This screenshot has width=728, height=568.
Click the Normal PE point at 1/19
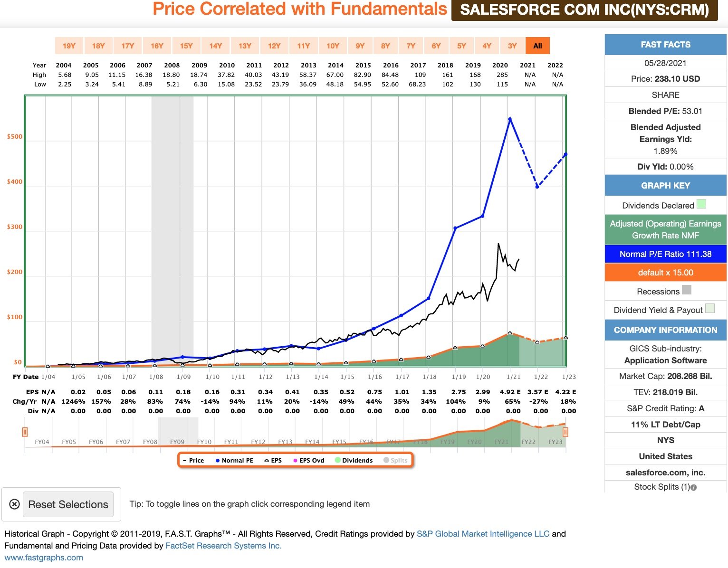pos(455,228)
